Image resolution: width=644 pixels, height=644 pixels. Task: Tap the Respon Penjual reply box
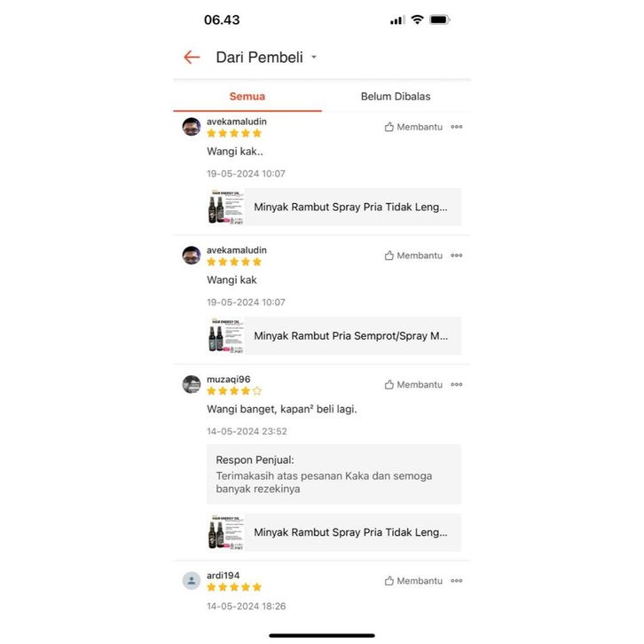(334, 475)
